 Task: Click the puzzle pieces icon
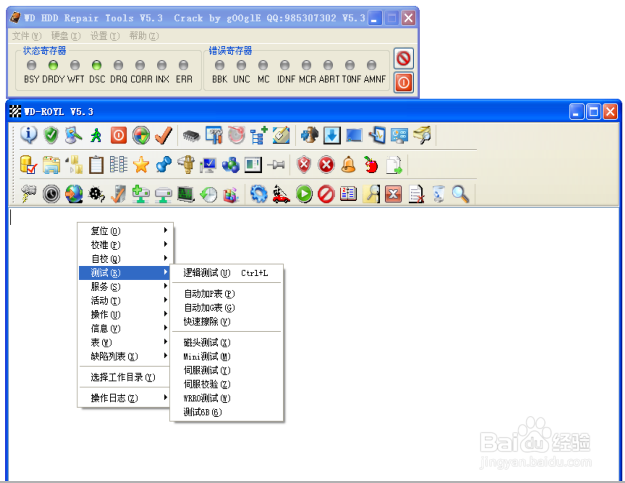[x=310, y=135]
